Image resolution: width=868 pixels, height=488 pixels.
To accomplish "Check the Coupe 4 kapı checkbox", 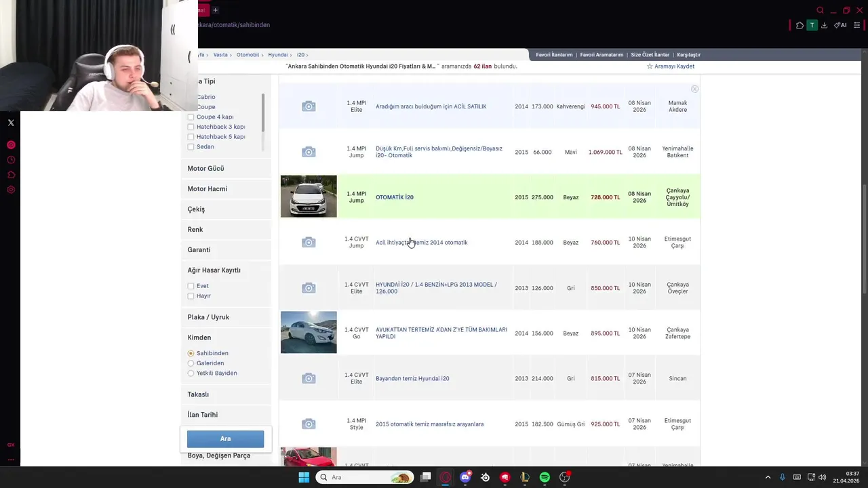I will click(x=191, y=117).
